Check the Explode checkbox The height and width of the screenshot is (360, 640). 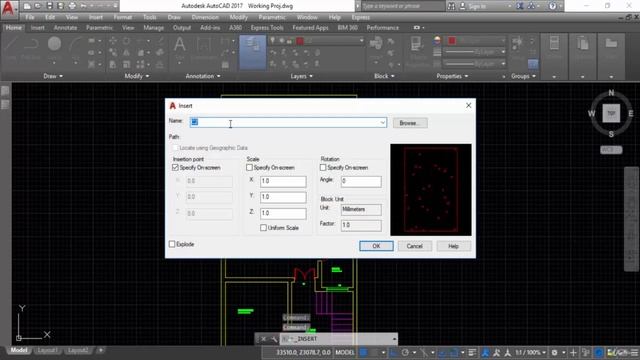click(172, 244)
